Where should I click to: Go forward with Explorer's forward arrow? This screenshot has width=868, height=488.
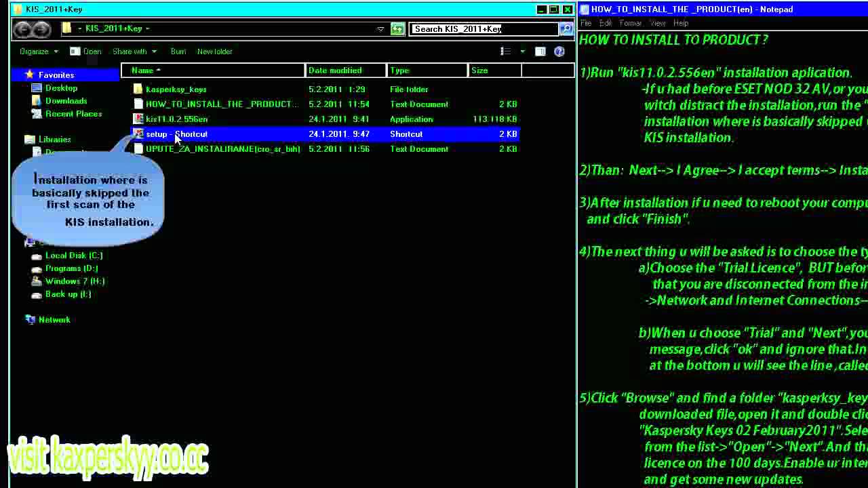41,28
